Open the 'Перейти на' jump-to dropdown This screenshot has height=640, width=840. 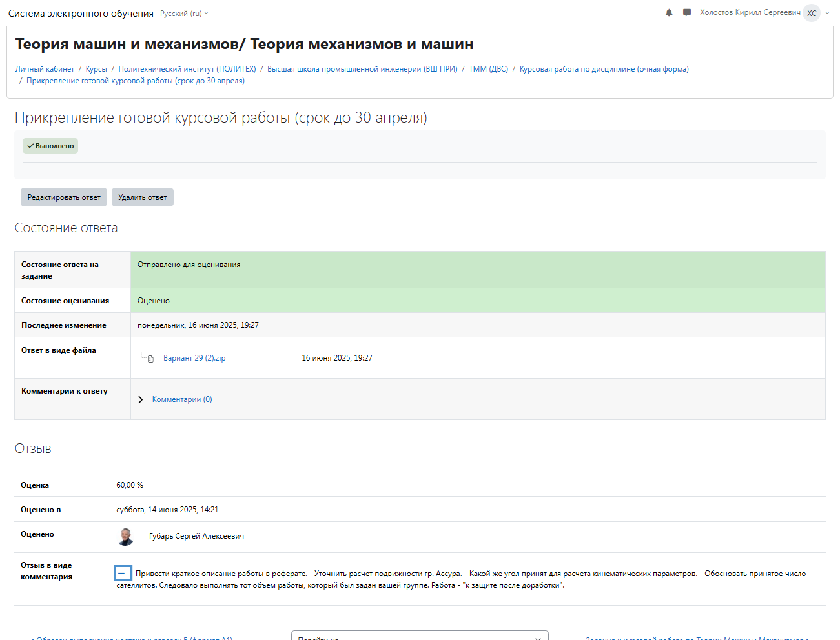(x=420, y=635)
